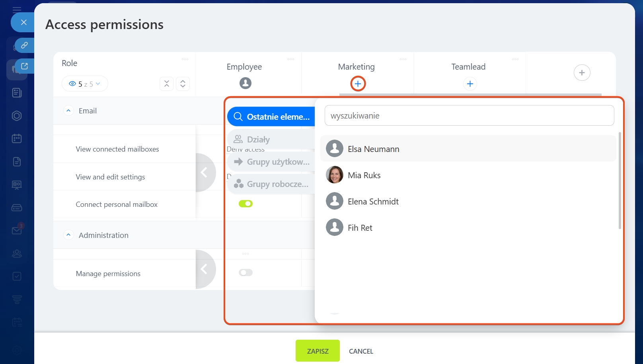Open the Marketing column three-dot menu
The width and height of the screenshot is (643, 364).
[403, 59]
